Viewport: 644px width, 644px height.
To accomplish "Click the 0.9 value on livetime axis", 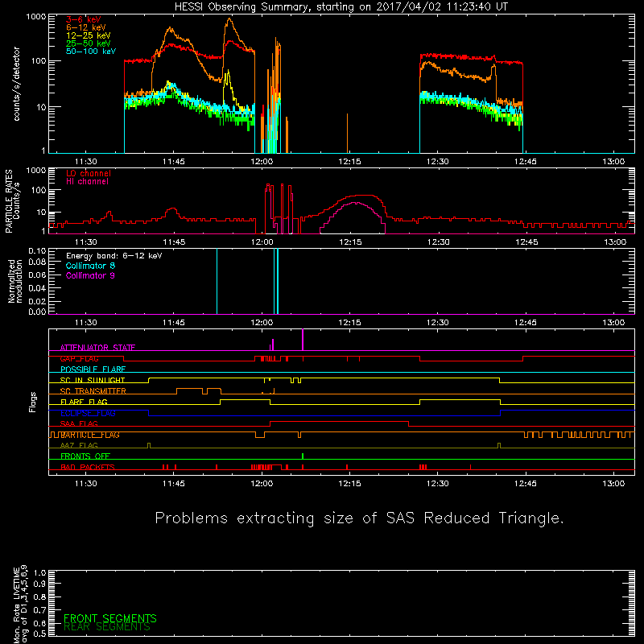I will (x=39, y=584).
